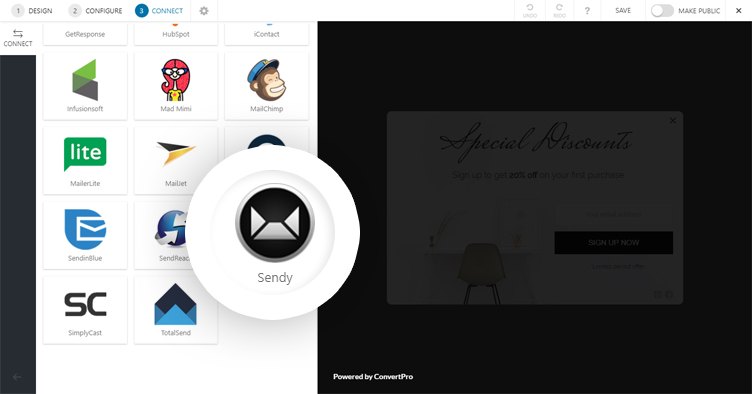
Task: Click the Connect sidebar panel icon
Action: tap(18, 38)
